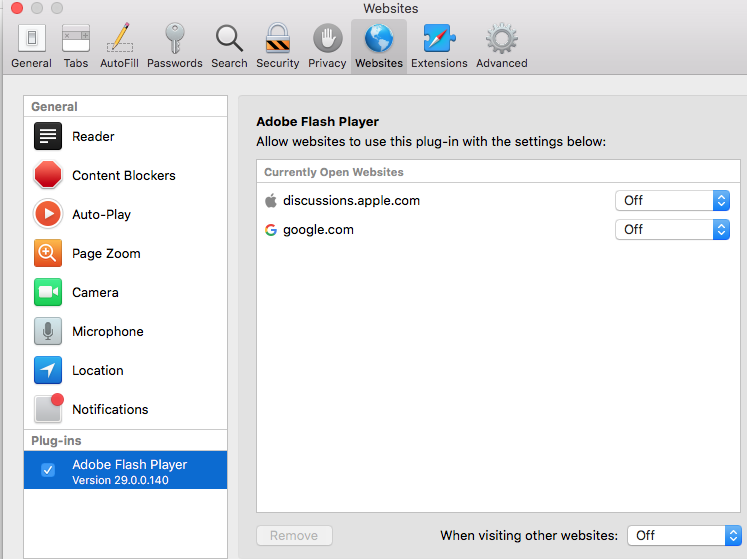Select the Page Zoom magnifier icon

tap(48, 253)
